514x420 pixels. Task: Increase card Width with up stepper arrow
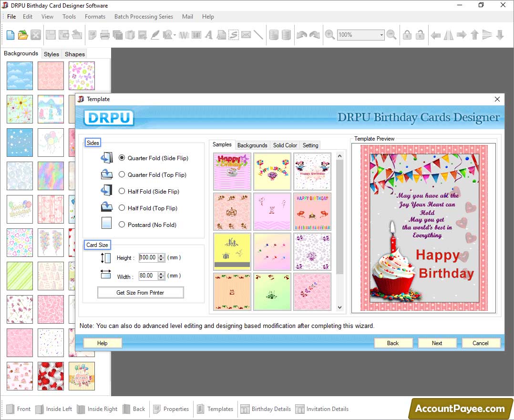click(161, 274)
